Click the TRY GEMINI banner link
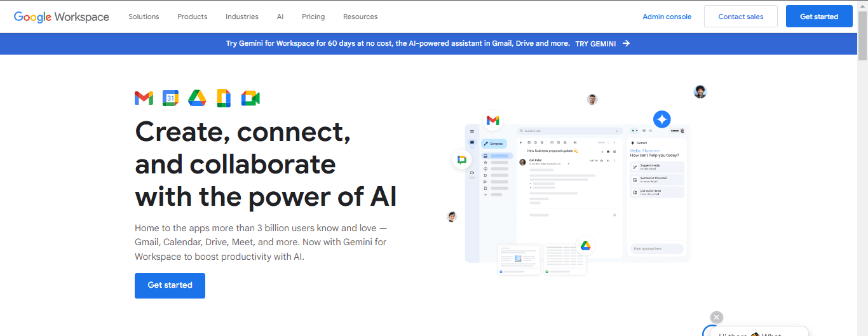 tap(595, 44)
